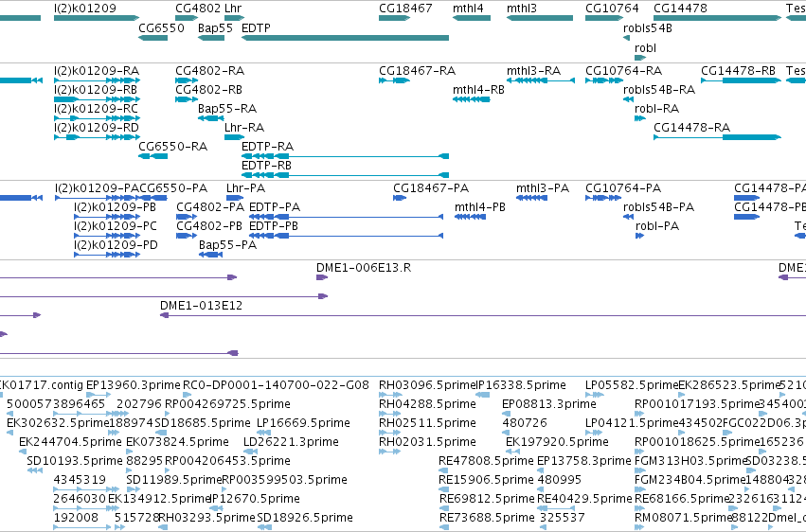
Task: Click the CG14478-RB transcript label
Action: click(x=738, y=70)
